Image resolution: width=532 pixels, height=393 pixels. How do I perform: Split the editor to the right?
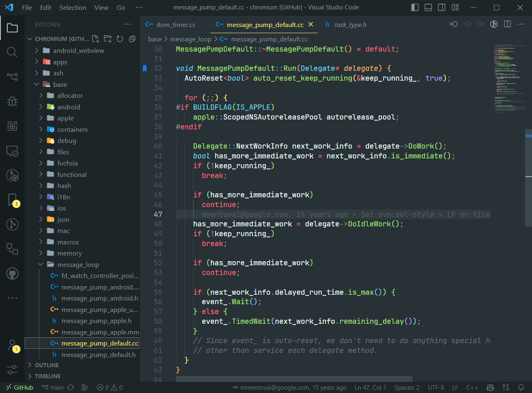[x=507, y=24]
